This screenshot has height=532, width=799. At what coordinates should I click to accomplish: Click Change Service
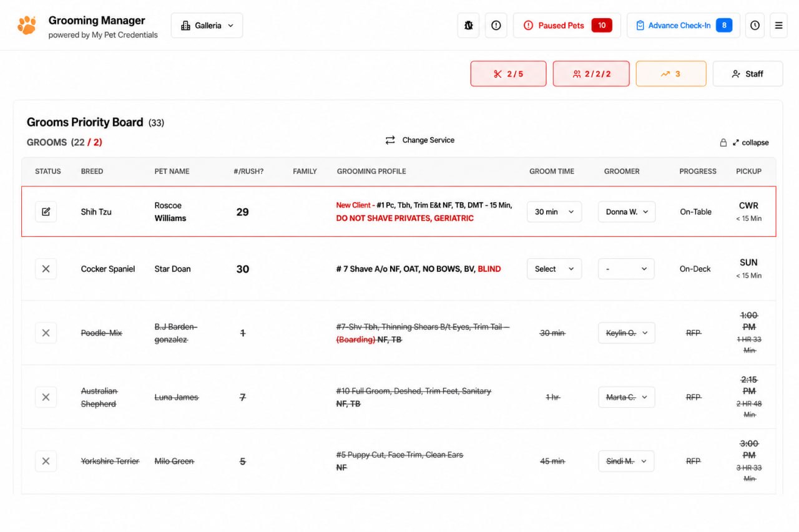[x=419, y=140]
